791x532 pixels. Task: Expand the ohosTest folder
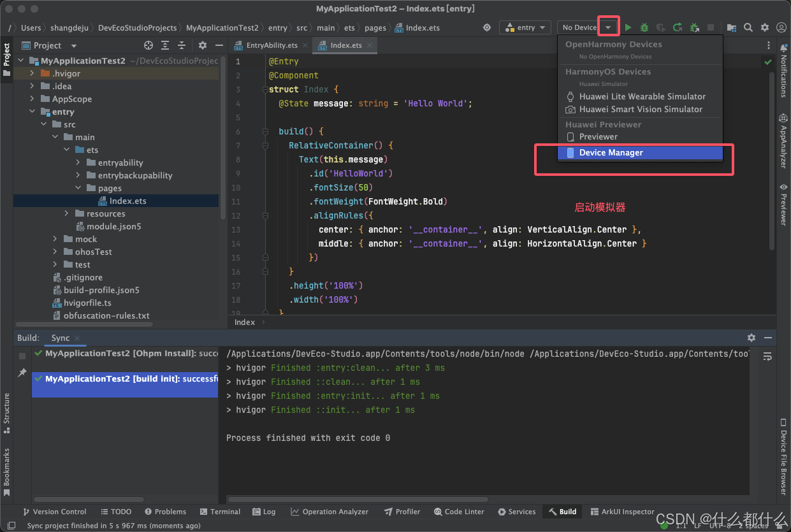tap(55, 252)
